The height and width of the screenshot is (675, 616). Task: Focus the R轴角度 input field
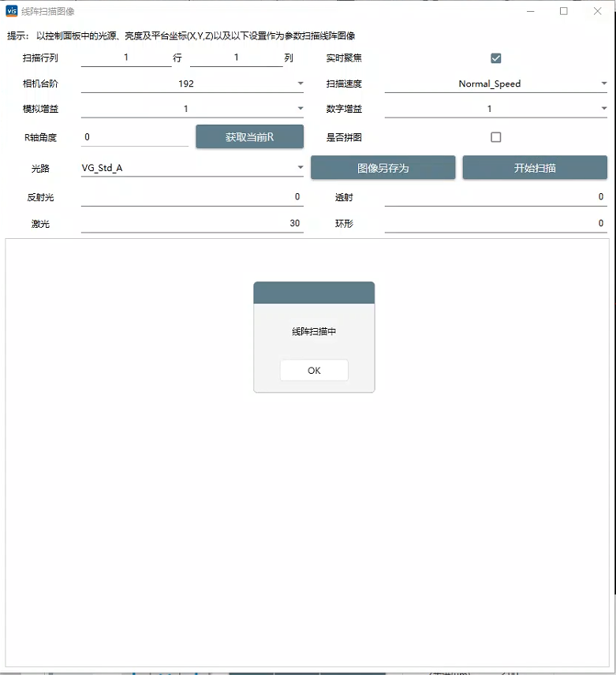(134, 137)
